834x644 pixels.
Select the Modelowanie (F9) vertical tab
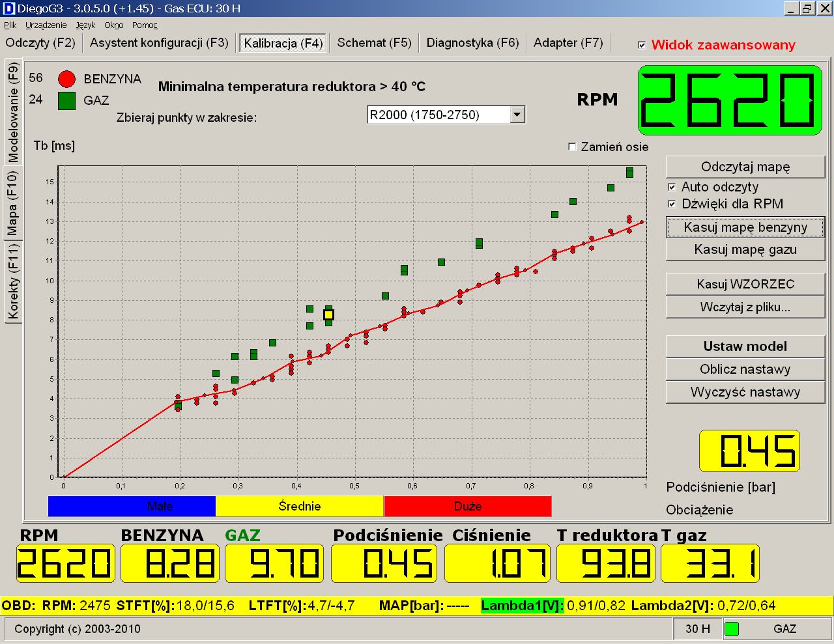(13, 113)
